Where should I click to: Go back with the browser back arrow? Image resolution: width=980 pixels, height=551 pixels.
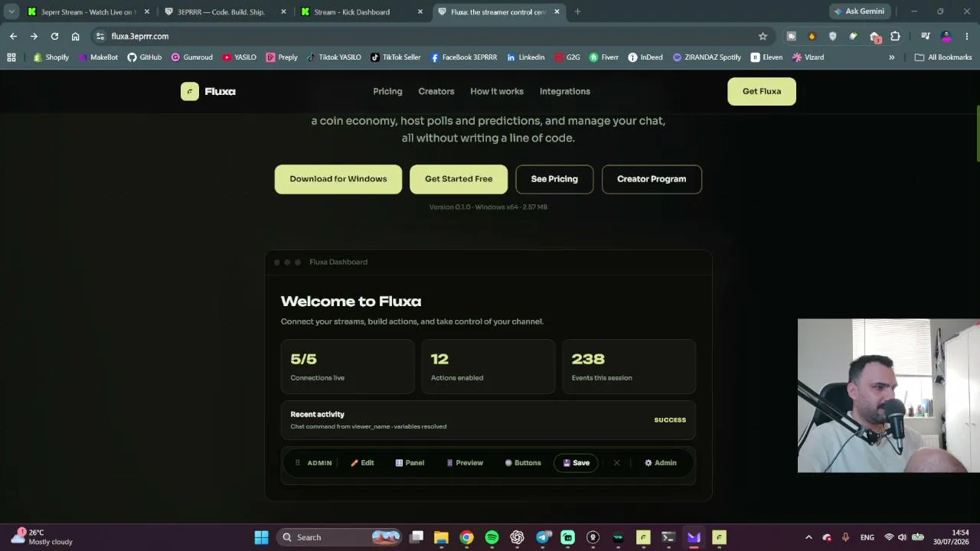click(13, 36)
